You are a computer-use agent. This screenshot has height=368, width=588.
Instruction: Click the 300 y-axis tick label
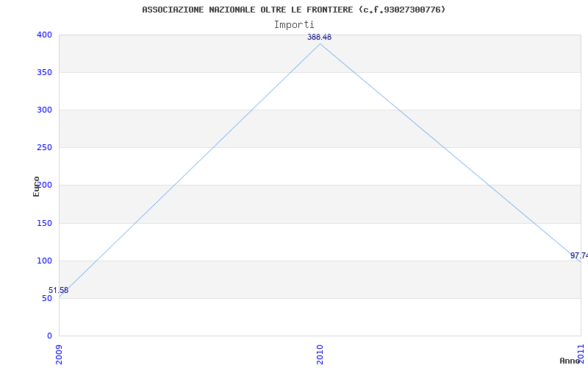(x=44, y=110)
